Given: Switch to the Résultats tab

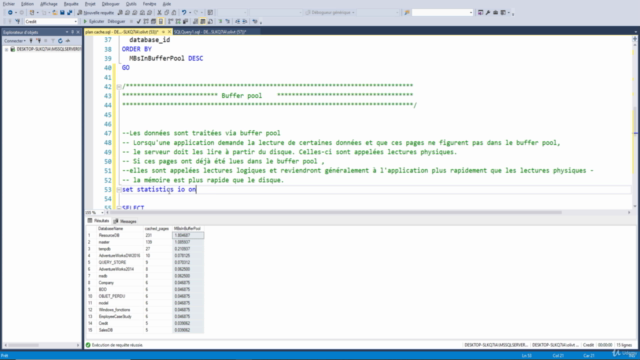Looking at the screenshot, I should pyautogui.click(x=98, y=221).
